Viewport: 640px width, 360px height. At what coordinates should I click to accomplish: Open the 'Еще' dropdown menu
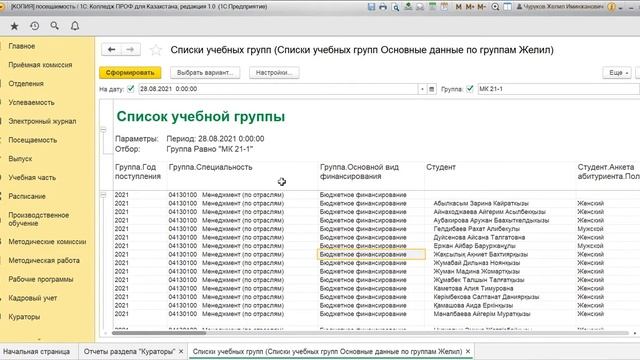click(x=617, y=73)
